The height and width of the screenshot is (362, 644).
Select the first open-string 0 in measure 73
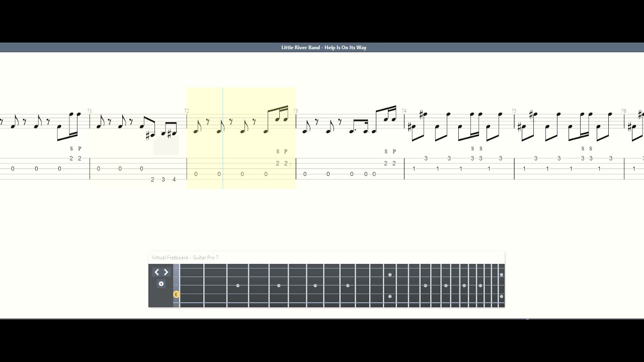pos(305,174)
